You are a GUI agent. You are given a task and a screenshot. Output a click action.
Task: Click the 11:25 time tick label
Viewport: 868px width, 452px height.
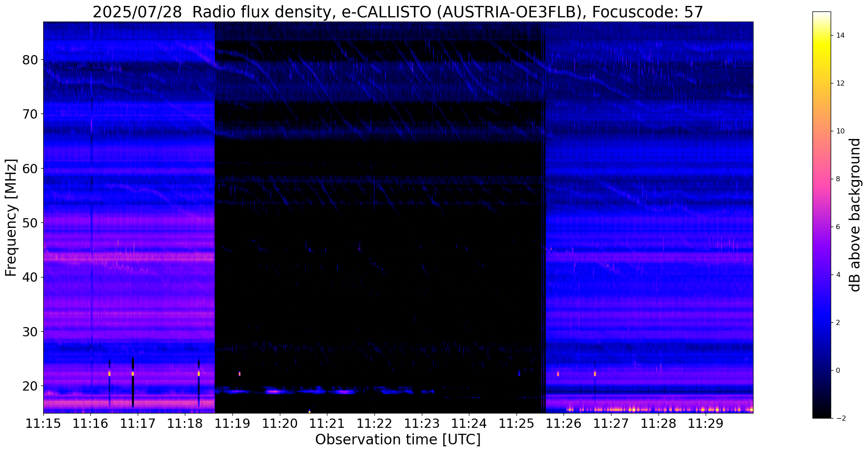pyautogui.click(x=516, y=424)
